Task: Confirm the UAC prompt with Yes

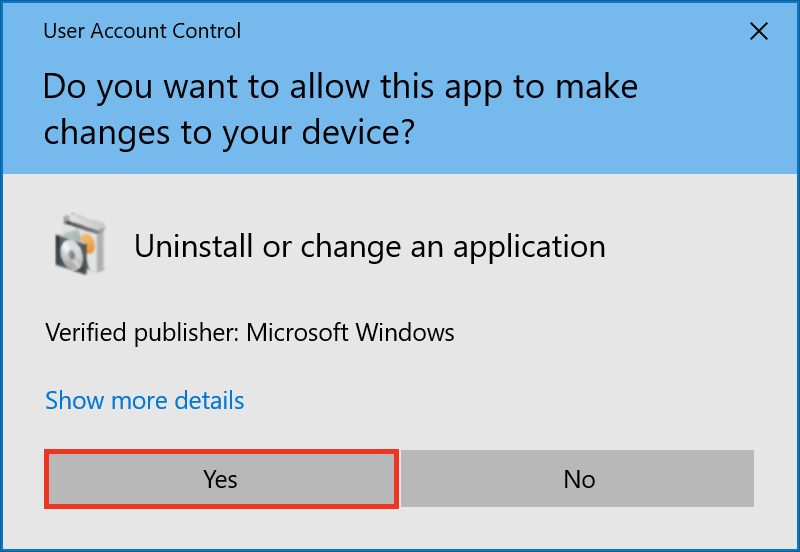Action: [x=220, y=479]
